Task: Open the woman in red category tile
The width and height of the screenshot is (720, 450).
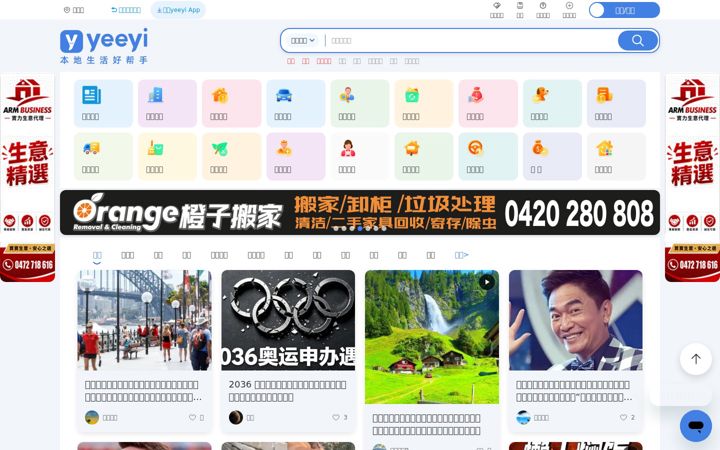Action: point(360,157)
